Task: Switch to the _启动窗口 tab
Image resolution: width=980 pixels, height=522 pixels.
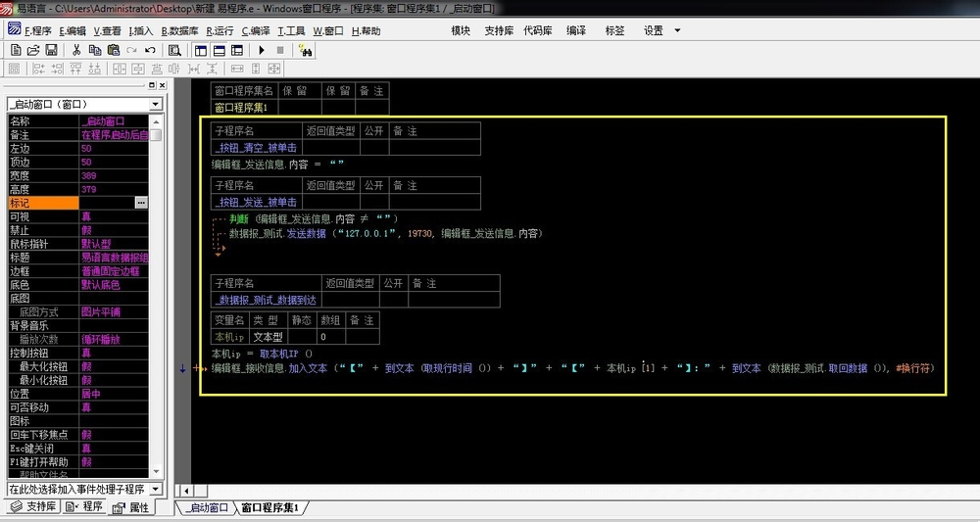Action: [207, 507]
